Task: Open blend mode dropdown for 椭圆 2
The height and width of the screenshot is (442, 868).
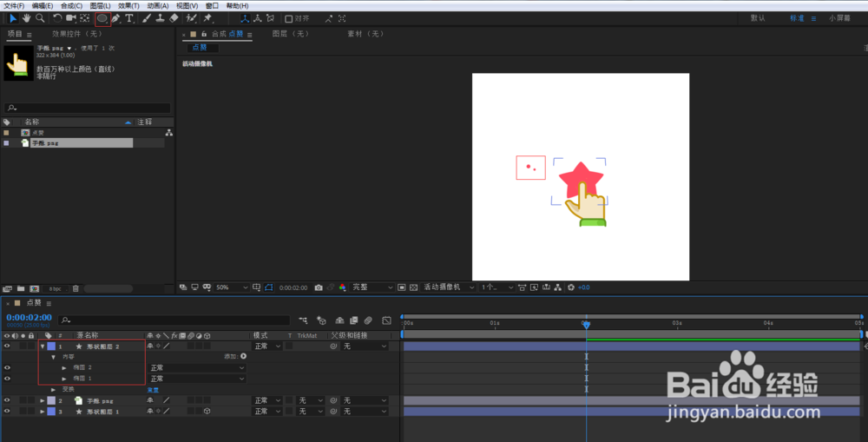Action: (x=197, y=368)
